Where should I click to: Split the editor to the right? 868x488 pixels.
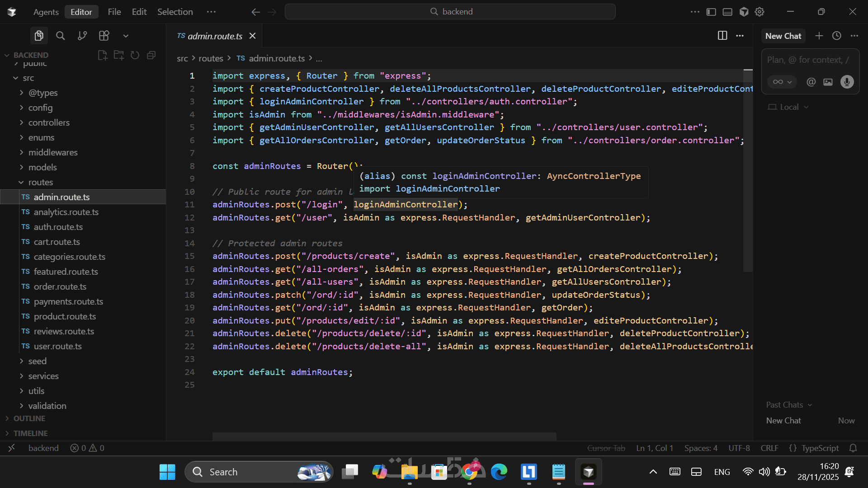tap(722, 36)
